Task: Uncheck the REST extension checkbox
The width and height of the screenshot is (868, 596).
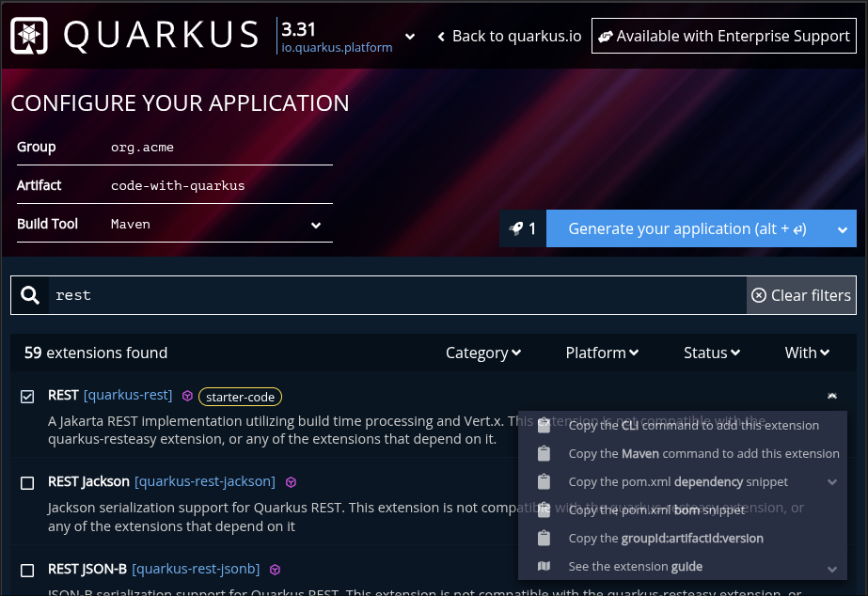Action: click(x=27, y=396)
